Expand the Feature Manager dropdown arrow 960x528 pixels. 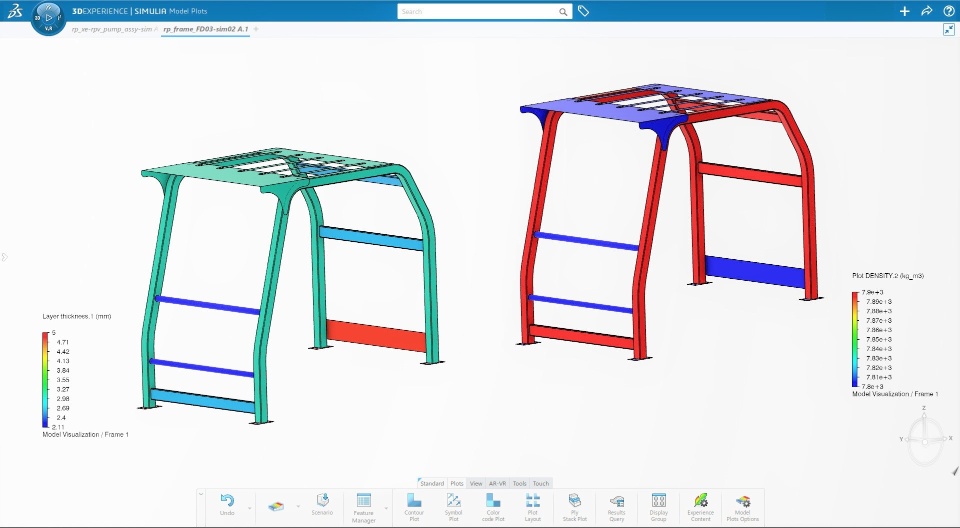[x=386, y=508]
